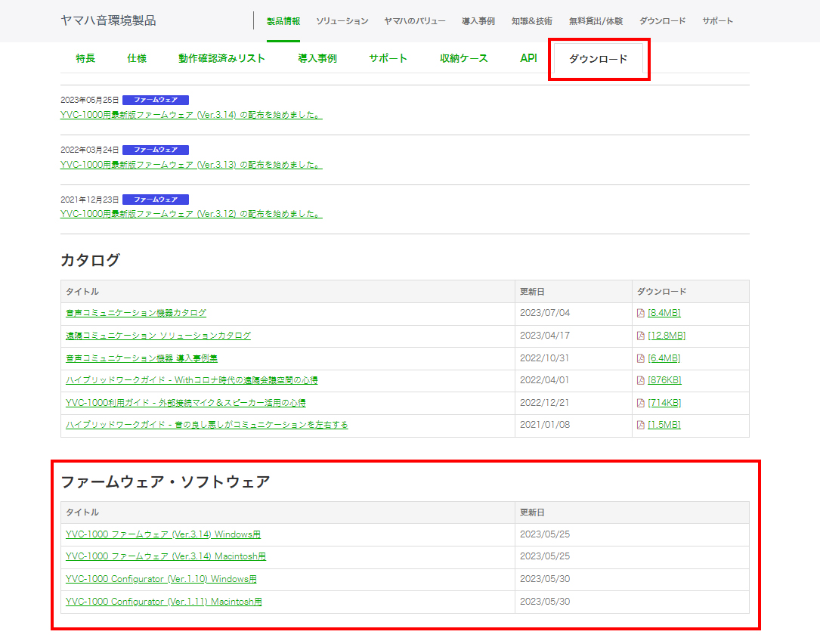Viewport: 820px width, 644px height.
Task: Open 製品情報 in top navigation
Action: (283, 21)
